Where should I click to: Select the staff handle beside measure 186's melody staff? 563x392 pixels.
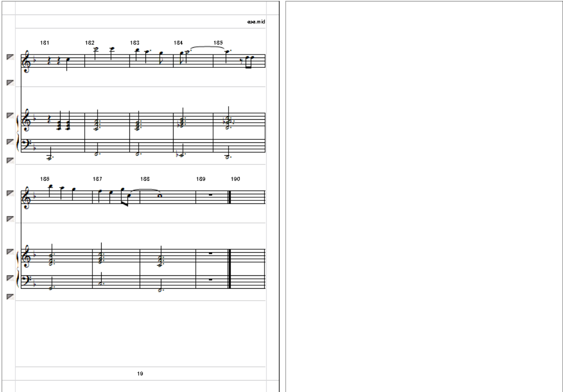[x=10, y=193]
